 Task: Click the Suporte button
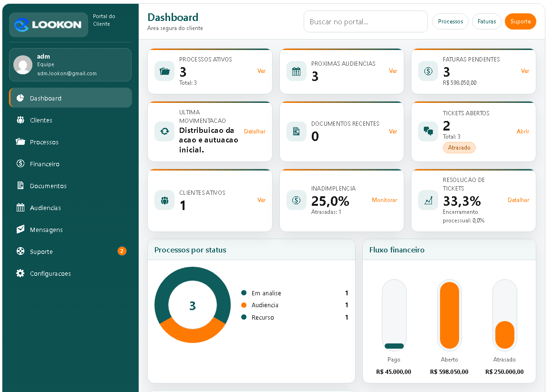point(520,21)
